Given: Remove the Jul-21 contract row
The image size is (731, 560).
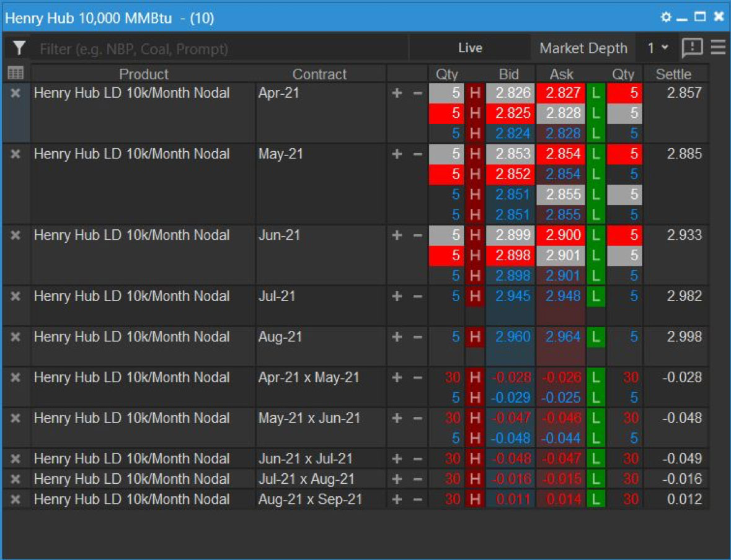Looking at the screenshot, I should coord(16,296).
